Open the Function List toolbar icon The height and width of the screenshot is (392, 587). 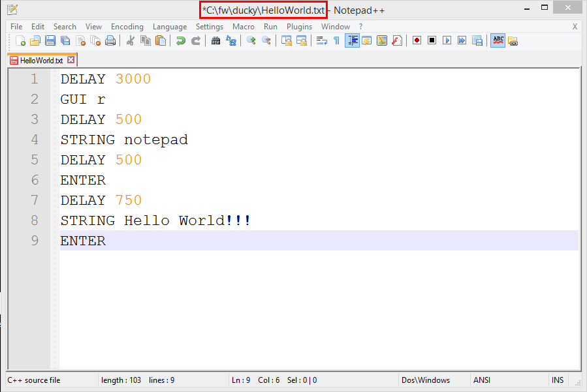397,40
